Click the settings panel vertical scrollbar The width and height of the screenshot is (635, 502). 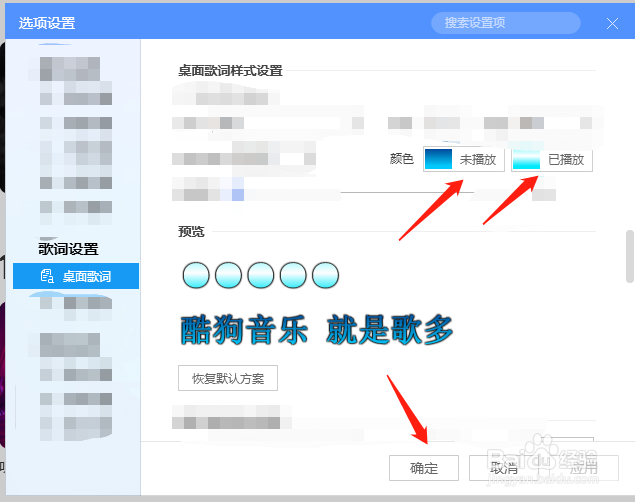(630, 256)
